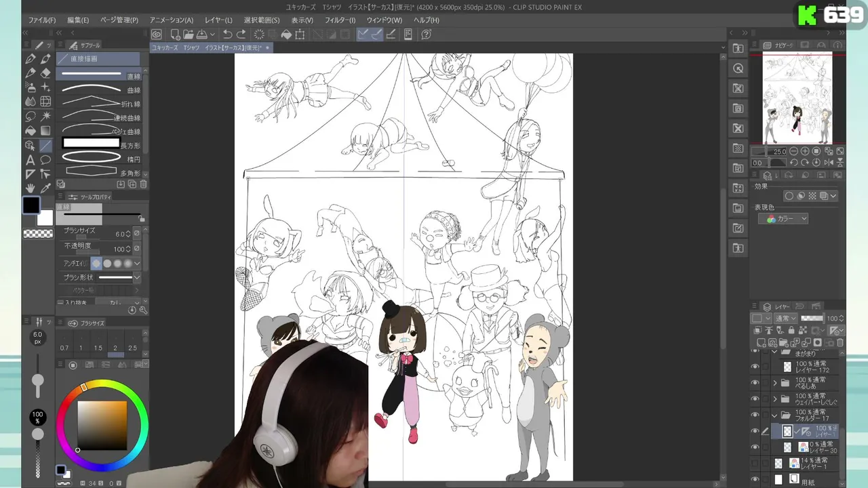Flip canvas horizontally in Navigator
868x488 pixels.
pos(828,163)
